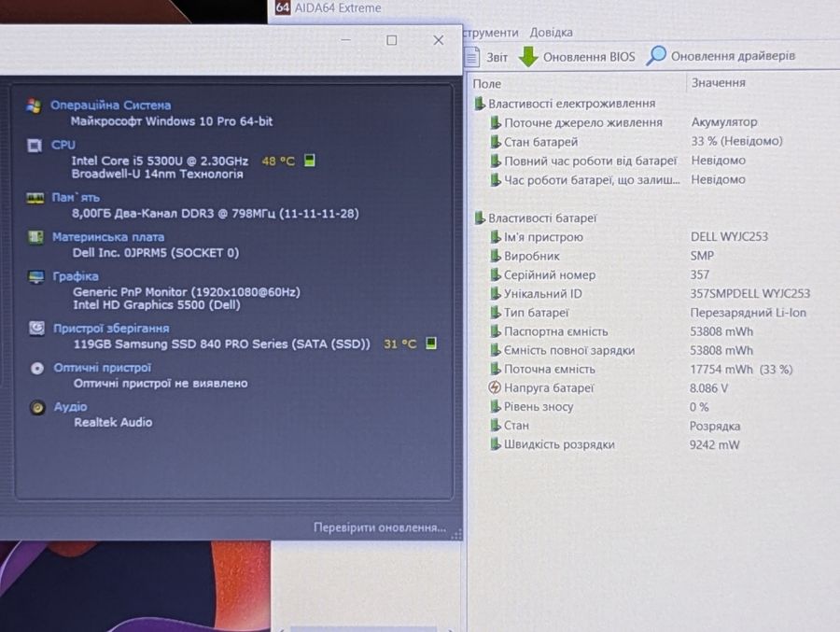The width and height of the screenshot is (840, 632).
Task: Click the report page icon beside Звіт
Action: pos(472,57)
